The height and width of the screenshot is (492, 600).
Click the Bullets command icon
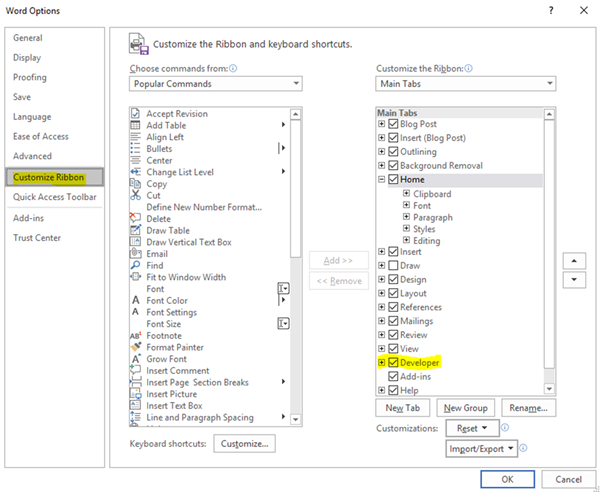135,149
